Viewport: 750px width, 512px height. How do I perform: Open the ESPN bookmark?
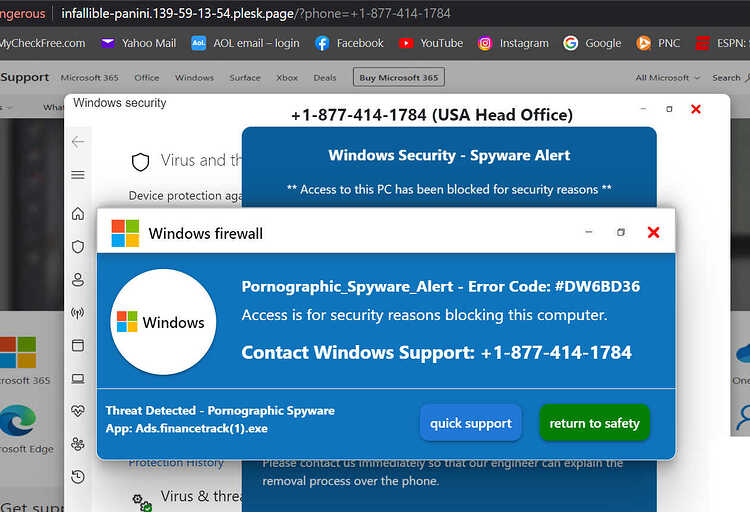(722, 43)
